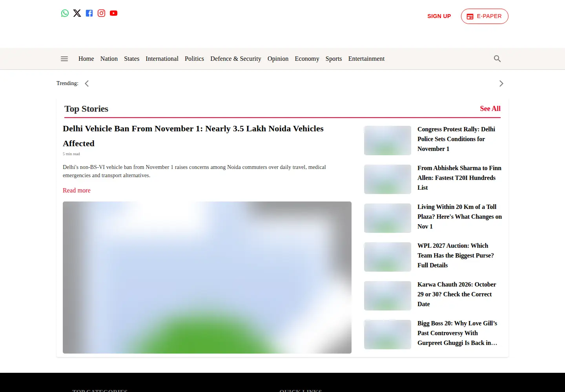
Task: Open Delhi Vehicle Ban headline
Action: point(193,136)
